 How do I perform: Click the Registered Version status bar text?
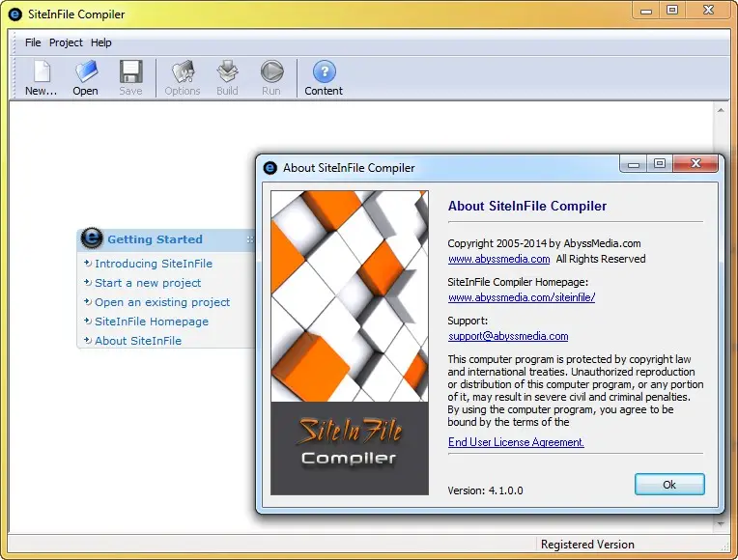point(587,545)
